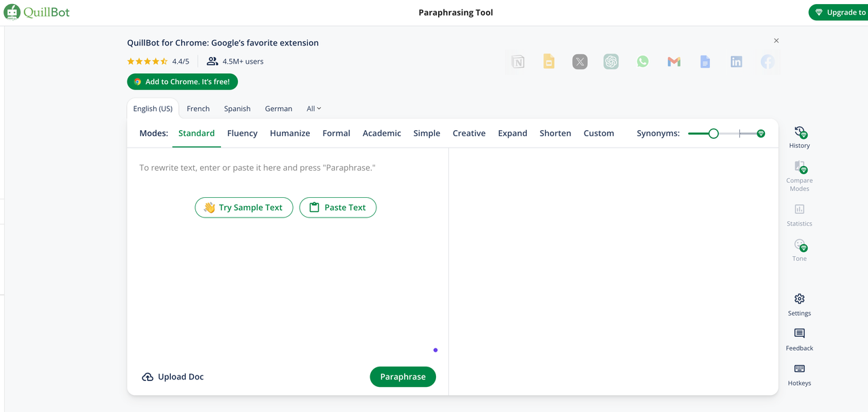Open the Gmail integration icon

click(x=673, y=62)
